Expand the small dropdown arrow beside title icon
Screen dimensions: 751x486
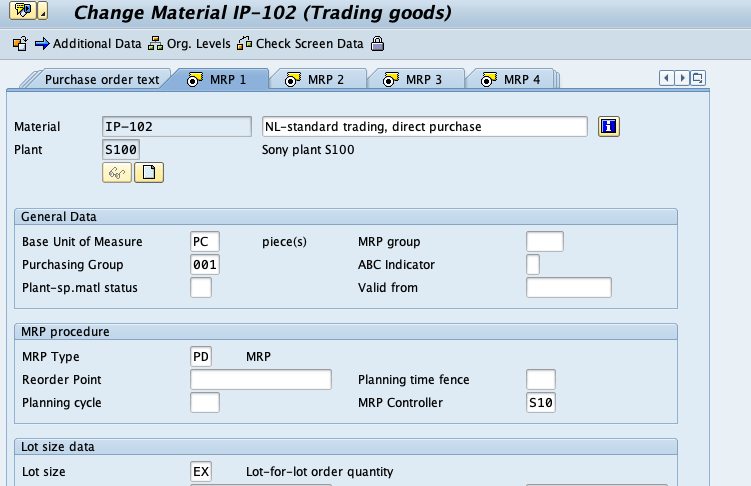(42, 10)
